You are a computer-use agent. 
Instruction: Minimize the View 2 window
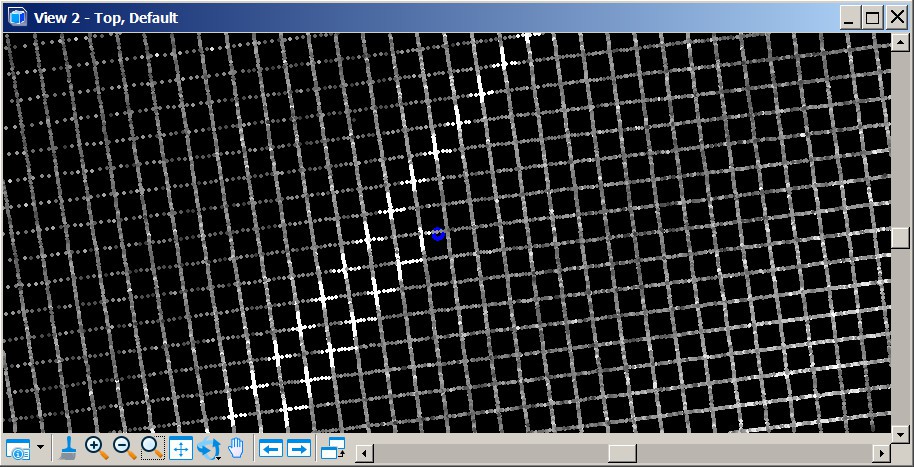pos(849,17)
